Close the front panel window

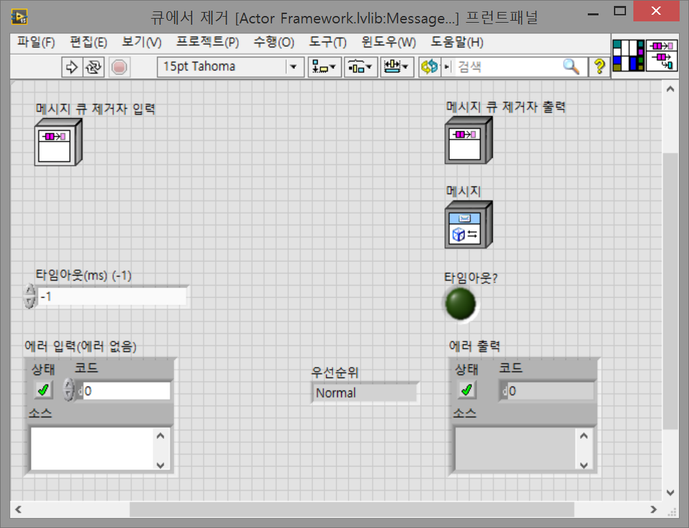tap(656, 11)
